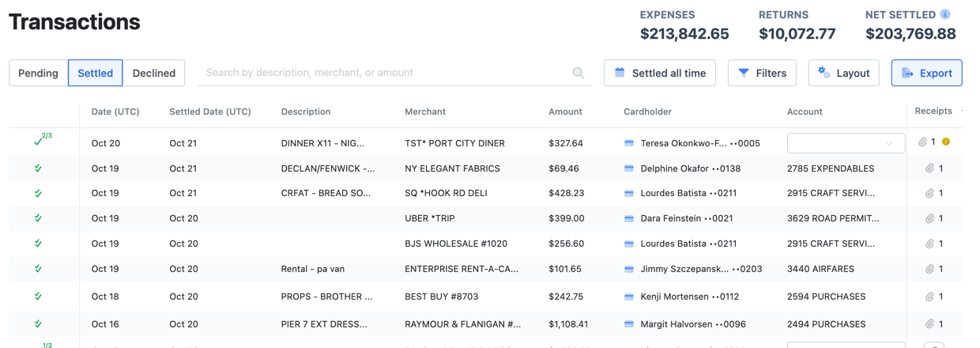980x348 pixels.
Task: Select the Settled tab
Action: (95, 73)
